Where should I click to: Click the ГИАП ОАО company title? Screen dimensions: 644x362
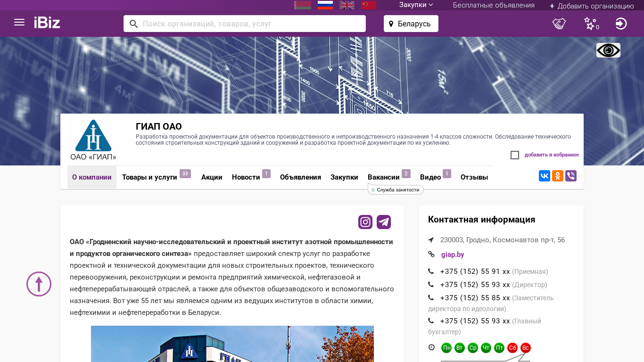pos(159,126)
